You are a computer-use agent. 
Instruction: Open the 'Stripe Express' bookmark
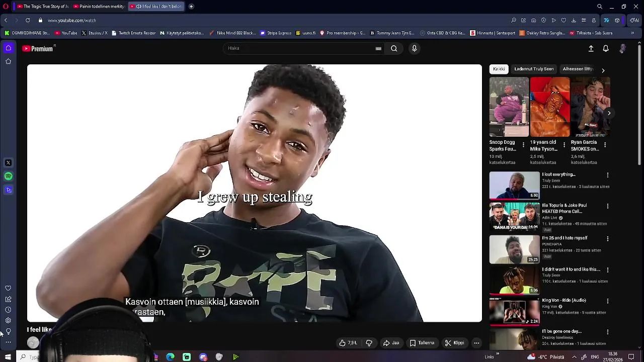click(276, 33)
